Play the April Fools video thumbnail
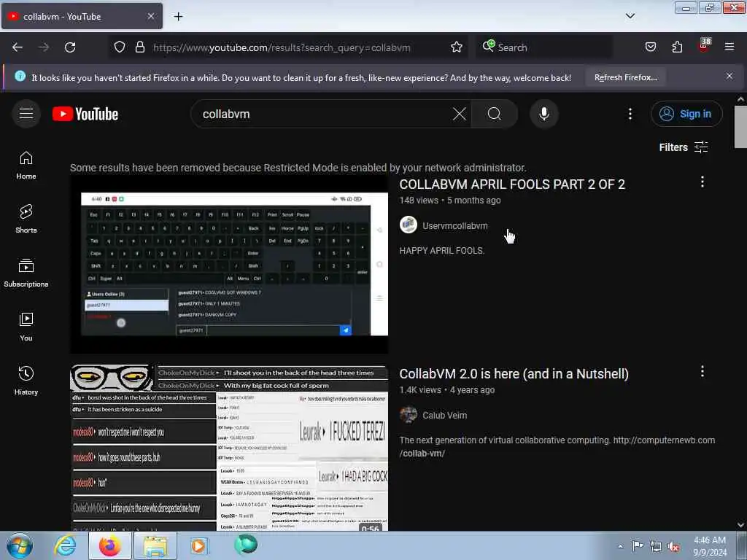 pyautogui.click(x=229, y=264)
